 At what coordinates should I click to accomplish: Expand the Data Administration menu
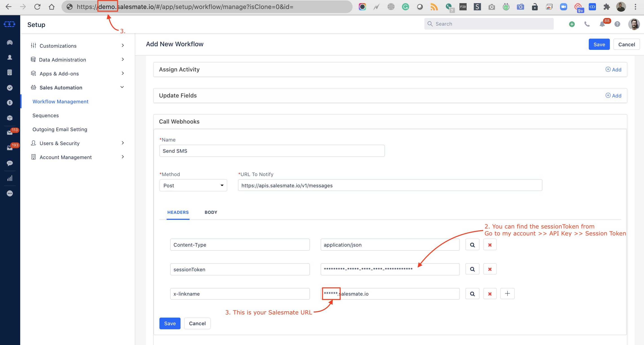coord(77,60)
